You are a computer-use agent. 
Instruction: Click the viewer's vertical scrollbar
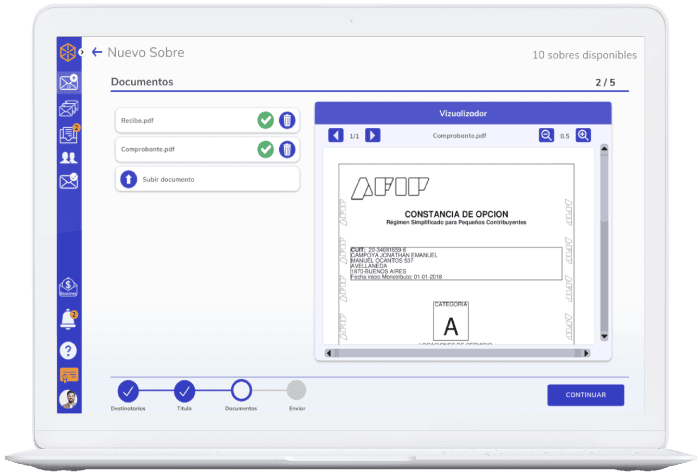[x=603, y=240]
